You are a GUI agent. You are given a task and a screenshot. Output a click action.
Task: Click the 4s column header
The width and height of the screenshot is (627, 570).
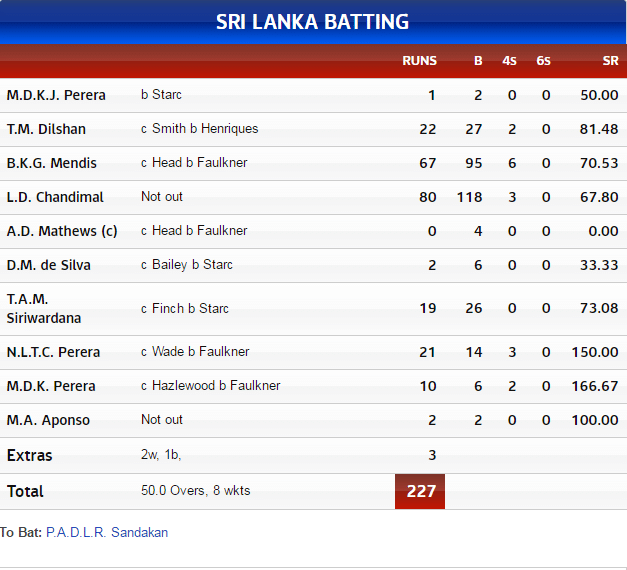click(510, 61)
